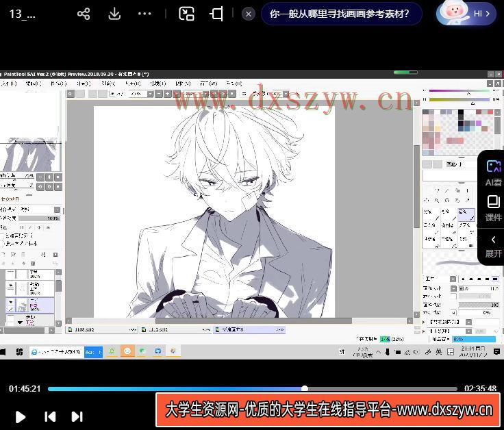Switch to the 11.2.sai2 document tab
504x430 pixels.
(175, 330)
